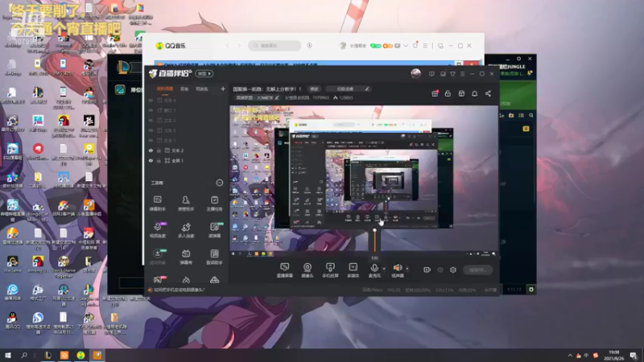Click the search magnifier in the green JUNGLE window

pyautogui.click(x=531, y=116)
